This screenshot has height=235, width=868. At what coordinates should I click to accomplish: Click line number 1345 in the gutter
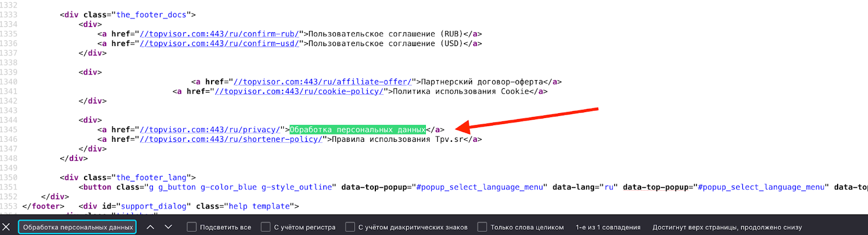point(9,129)
